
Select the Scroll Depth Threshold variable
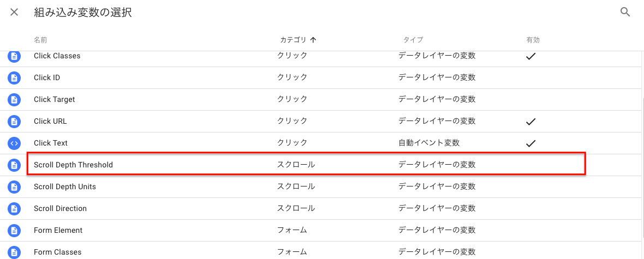click(x=306, y=165)
